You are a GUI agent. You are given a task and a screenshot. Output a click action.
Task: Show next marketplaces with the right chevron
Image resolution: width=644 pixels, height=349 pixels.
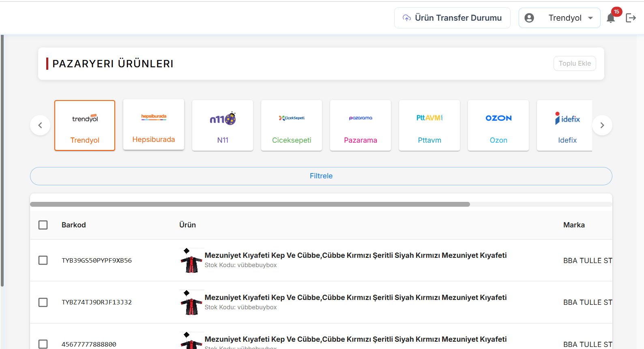(x=602, y=125)
